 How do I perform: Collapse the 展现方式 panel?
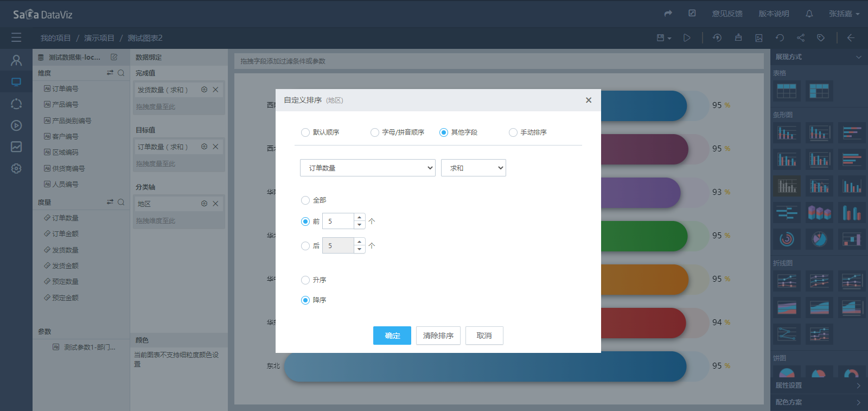tap(858, 57)
